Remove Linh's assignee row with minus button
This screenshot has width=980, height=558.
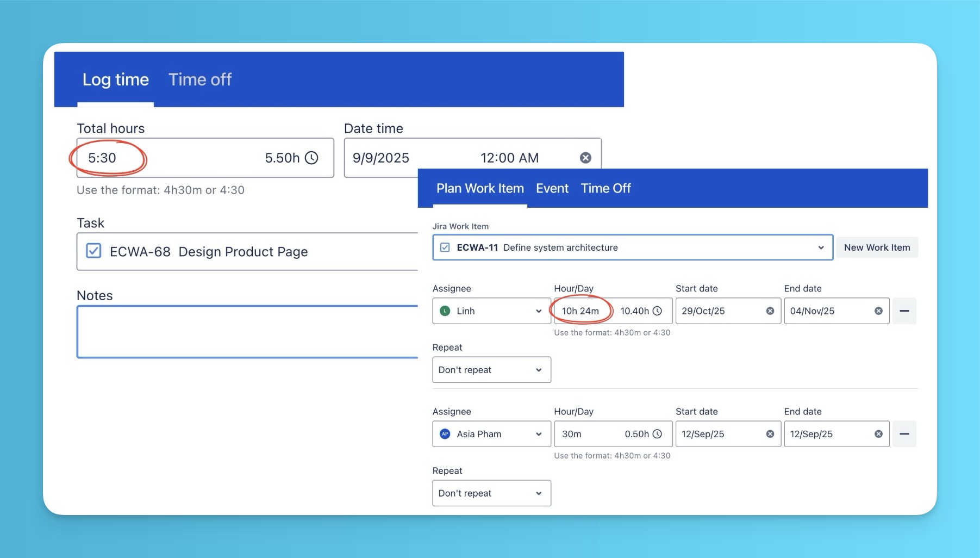[904, 311]
